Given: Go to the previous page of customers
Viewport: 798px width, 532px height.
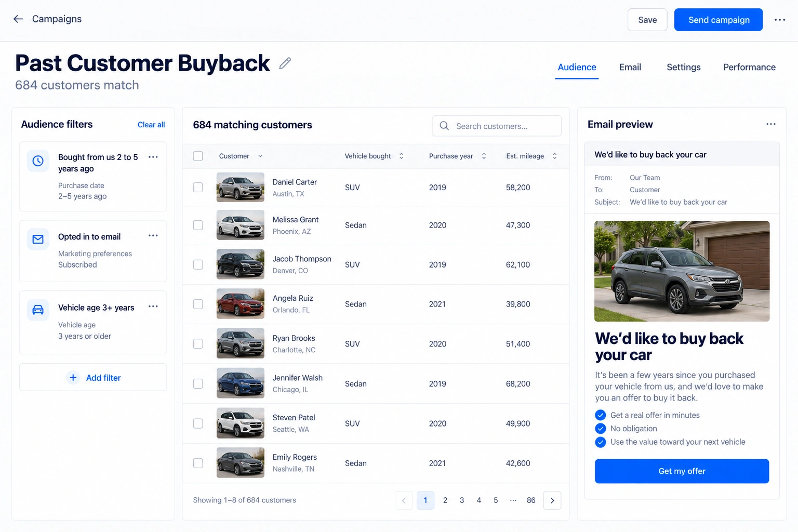Looking at the screenshot, I should [404, 500].
